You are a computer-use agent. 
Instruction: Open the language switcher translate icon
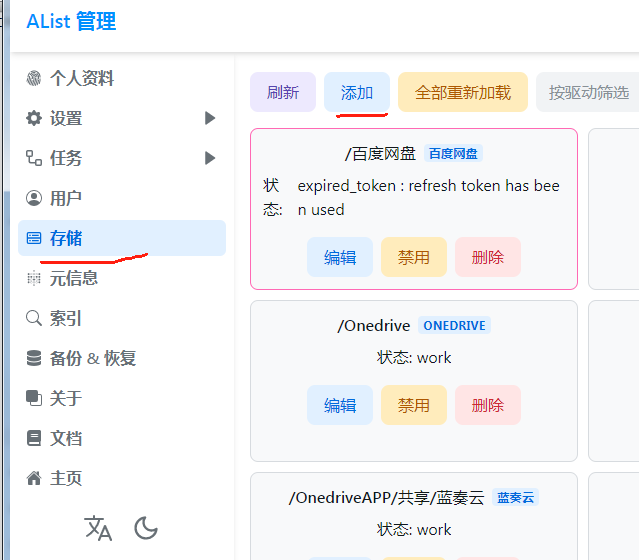98,528
